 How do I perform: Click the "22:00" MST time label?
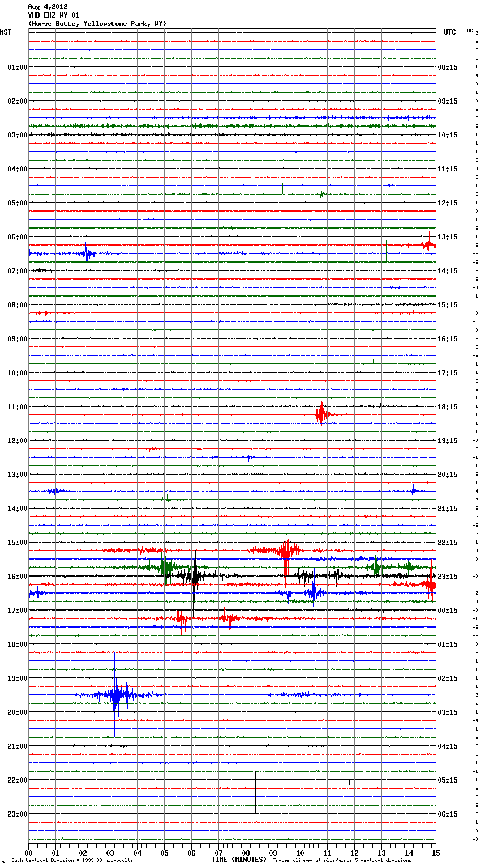18,780
